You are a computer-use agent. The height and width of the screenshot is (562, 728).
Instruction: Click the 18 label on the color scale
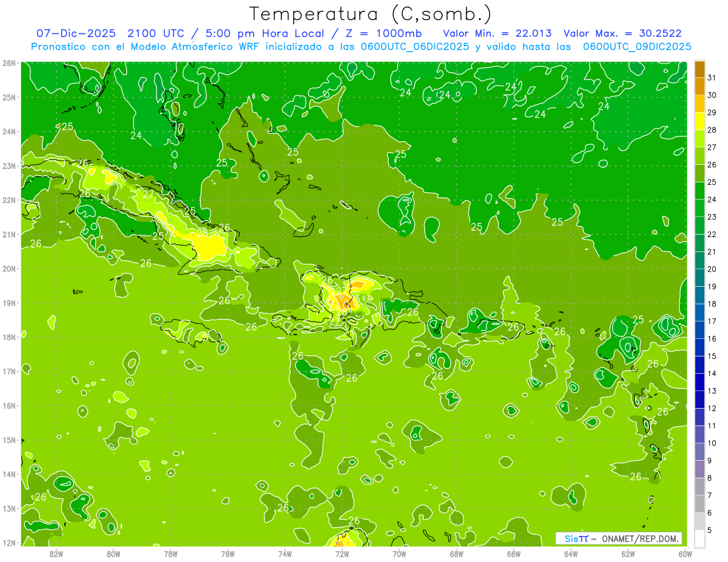[712, 304]
